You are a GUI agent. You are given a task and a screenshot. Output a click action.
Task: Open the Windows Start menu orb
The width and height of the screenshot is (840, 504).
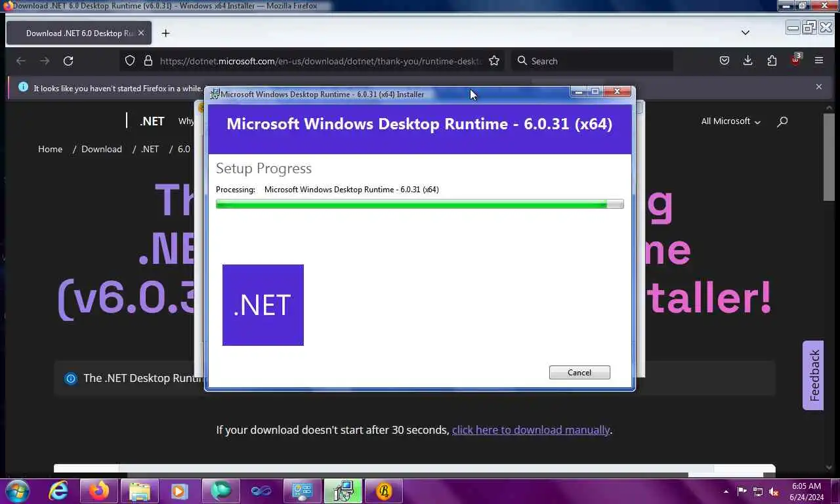click(18, 491)
